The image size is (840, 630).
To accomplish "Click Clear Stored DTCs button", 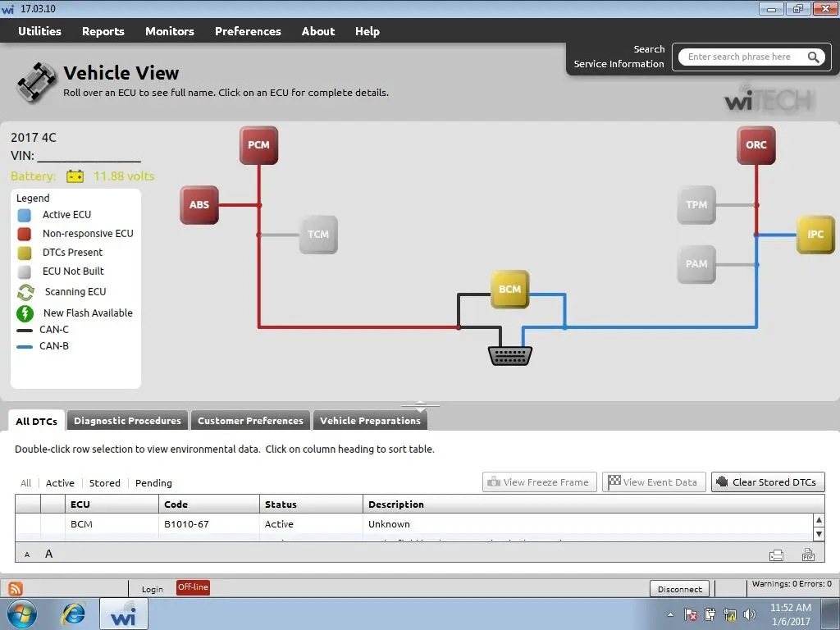I will tap(768, 482).
